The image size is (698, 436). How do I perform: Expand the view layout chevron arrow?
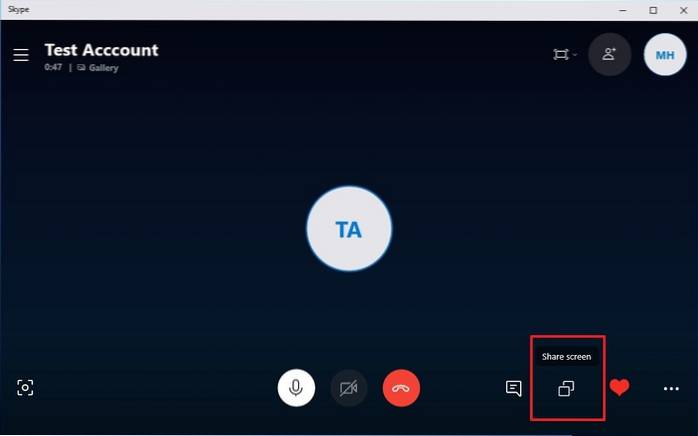pyautogui.click(x=575, y=55)
